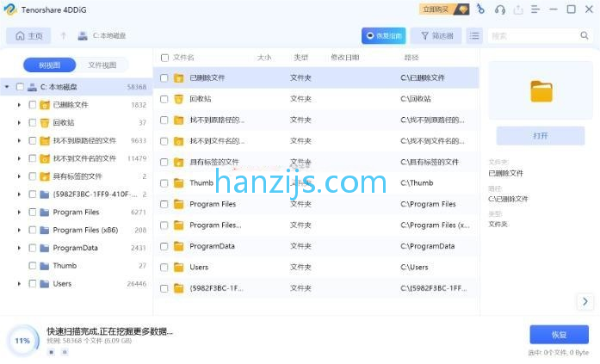The width and height of the screenshot is (600, 364).
Task: Check the C: 本地磁盘 checkbox in tree
Action: 20,87
